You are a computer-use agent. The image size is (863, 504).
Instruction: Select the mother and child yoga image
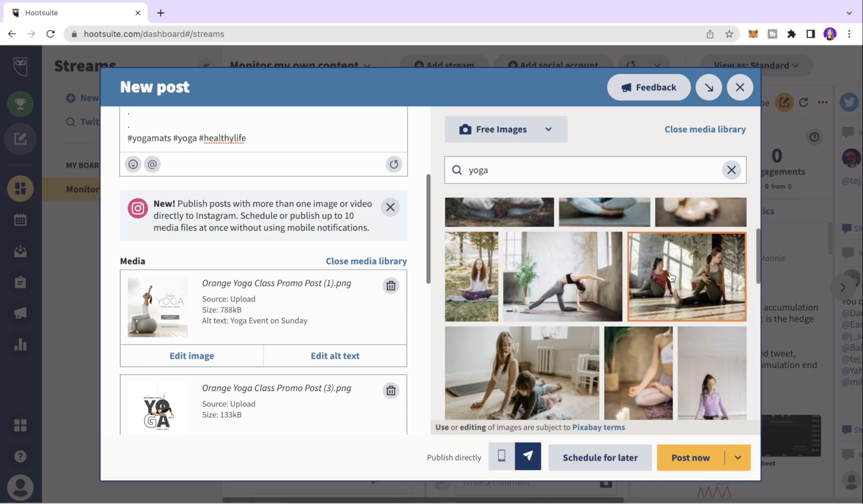(x=522, y=373)
